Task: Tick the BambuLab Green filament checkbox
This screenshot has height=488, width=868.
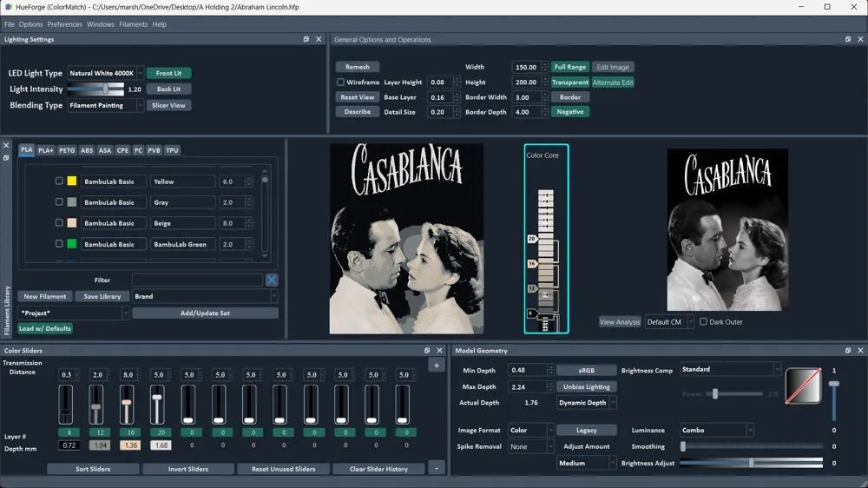Action: click(x=59, y=244)
